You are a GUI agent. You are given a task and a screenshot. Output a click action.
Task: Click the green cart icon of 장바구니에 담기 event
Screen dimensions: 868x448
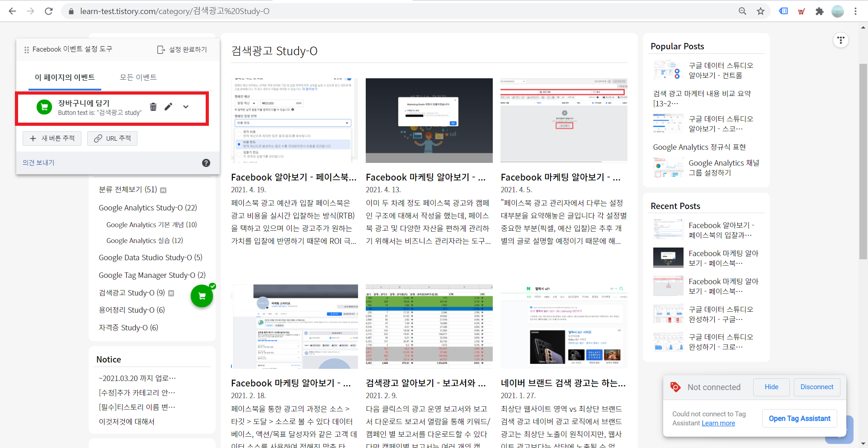[44, 107]
